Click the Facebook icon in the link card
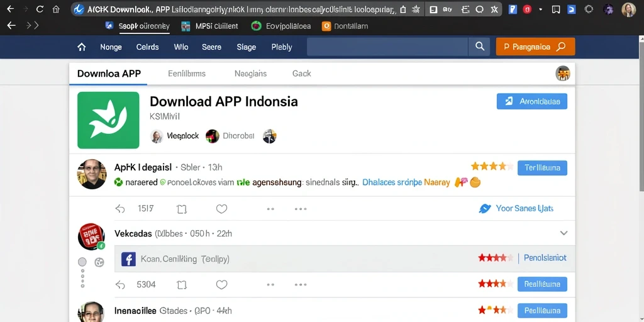Screen dimensions: 644x322 click(128, 259)
